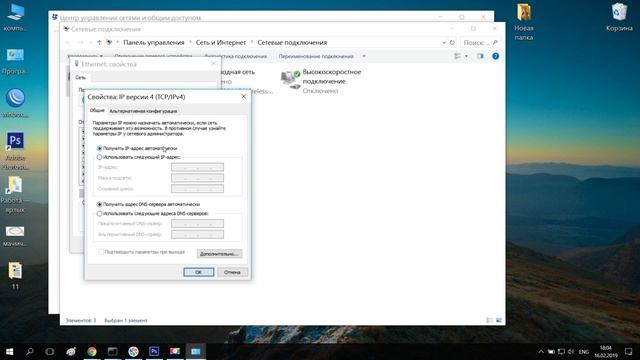Check 'Подтвердить параметры при выходе' checkbox
The image size is (640, 360).
click(x=101, y=252)
